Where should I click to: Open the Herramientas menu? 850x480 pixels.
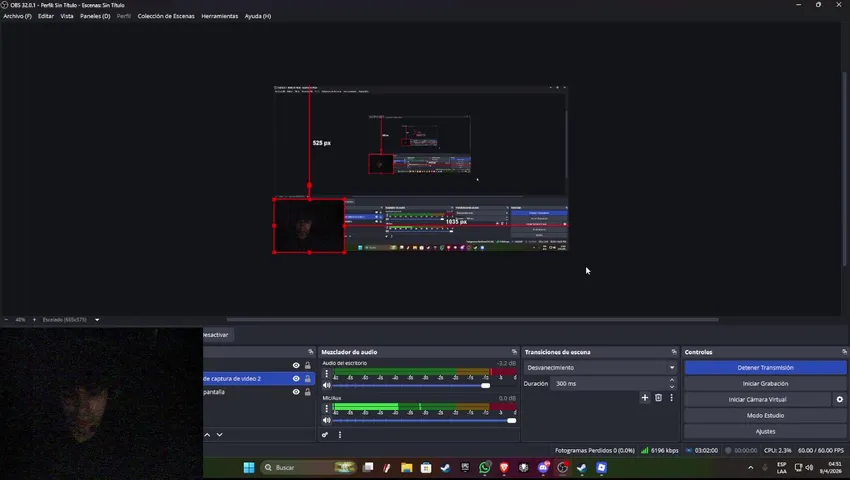click(x=220, y=16)
